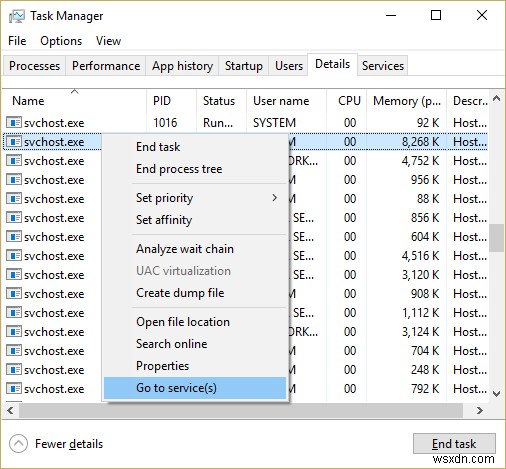This screenshot has width=506, height=469.
Task: Click the vertical scrollbar thumb
Action: click(x=497, y=238)
